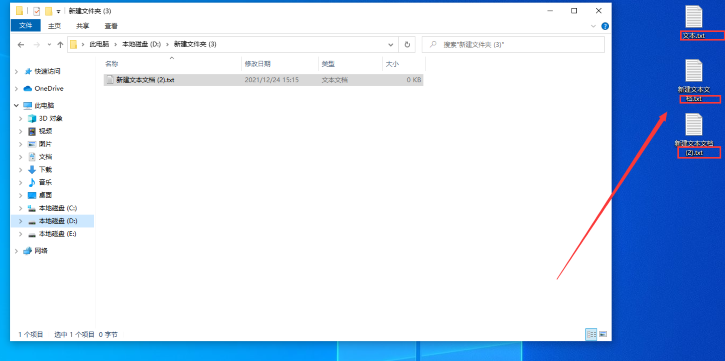Click the up-one-level arrow icon
Screen dimensions: 725x361
pos(60,45)
